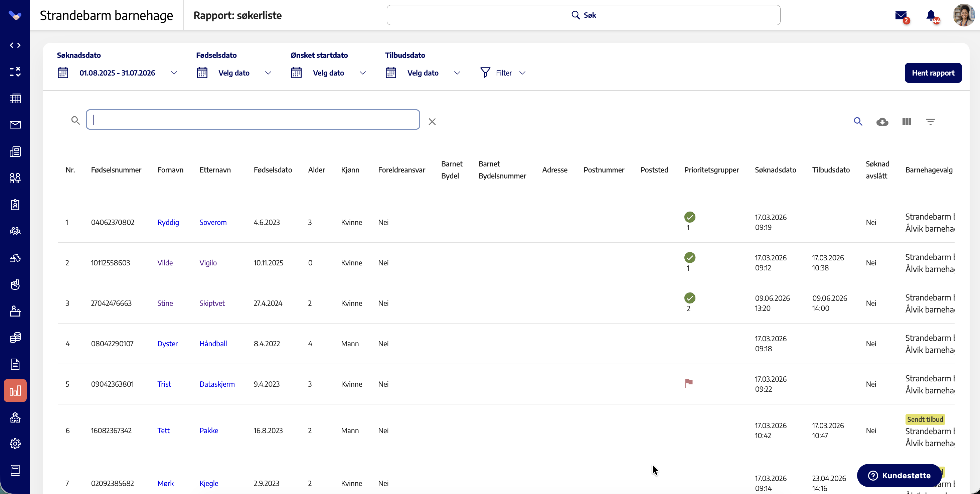
Task: Click the table search input field
Action: pos(253,120)
